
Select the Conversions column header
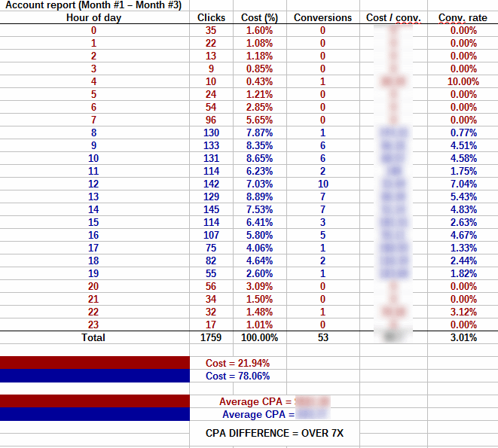click(x=322, y=17)
